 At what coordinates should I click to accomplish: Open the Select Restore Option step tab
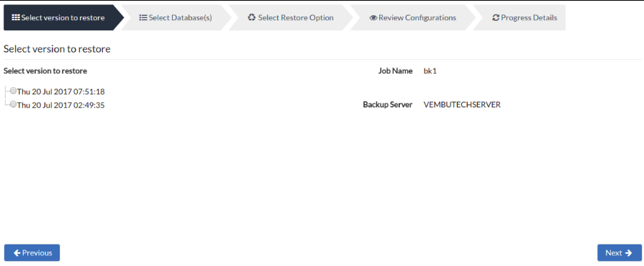[291, 18]
